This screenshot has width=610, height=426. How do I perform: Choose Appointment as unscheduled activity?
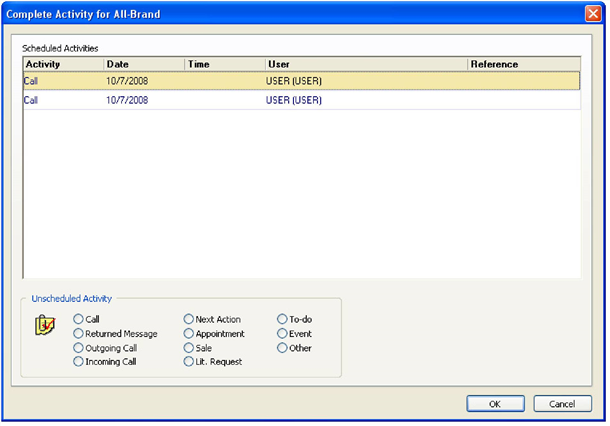click(189, 334)
